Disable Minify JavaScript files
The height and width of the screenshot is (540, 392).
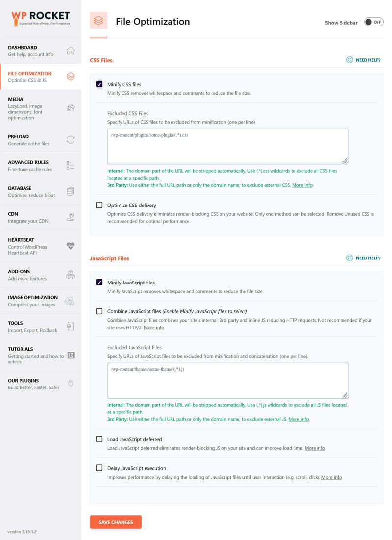pyautogui.click(x=99, y=282)
